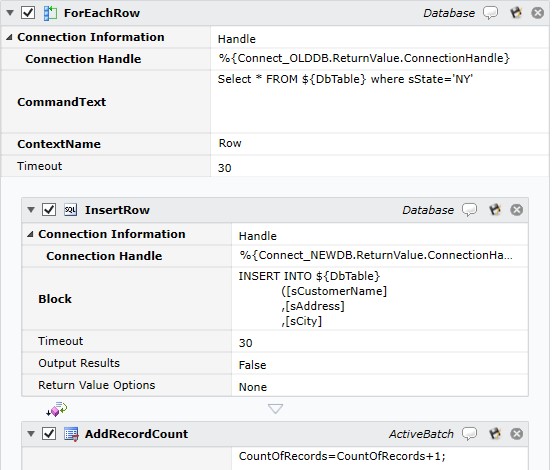Viewport: 553px width, 470px height.
Task: Remove the ForEachRow step
Action: click(537, 13)
